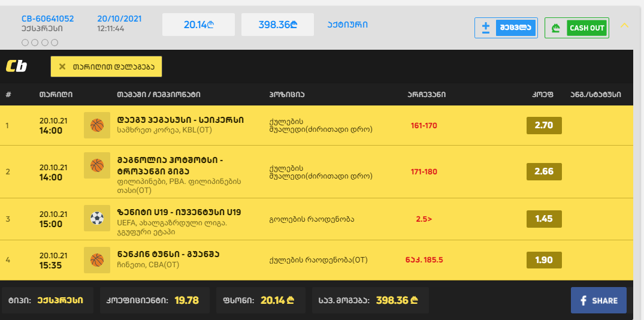The width and height of the screenshot is (644, 320).
Task: Click the 2.70 odds box
Action: [544, 125]
